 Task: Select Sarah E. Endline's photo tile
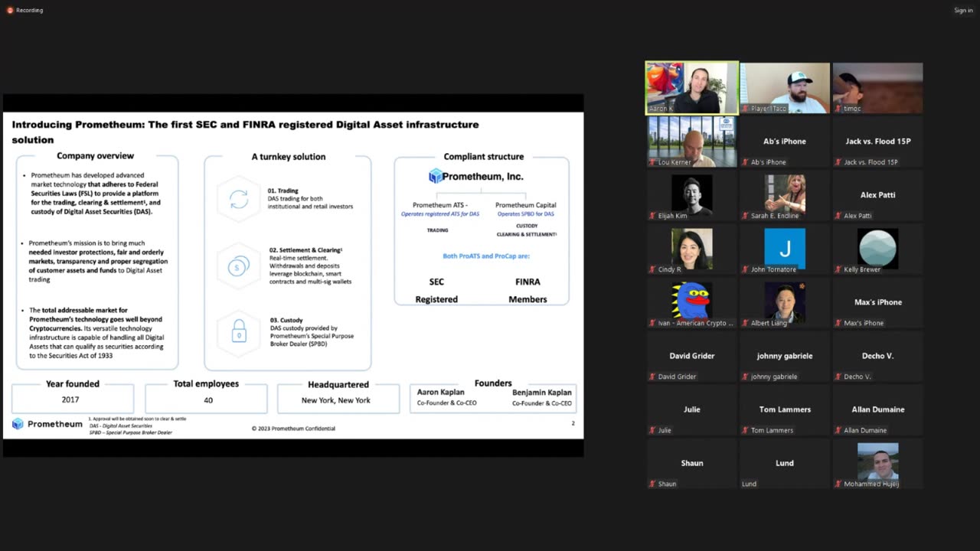[785, 195]
